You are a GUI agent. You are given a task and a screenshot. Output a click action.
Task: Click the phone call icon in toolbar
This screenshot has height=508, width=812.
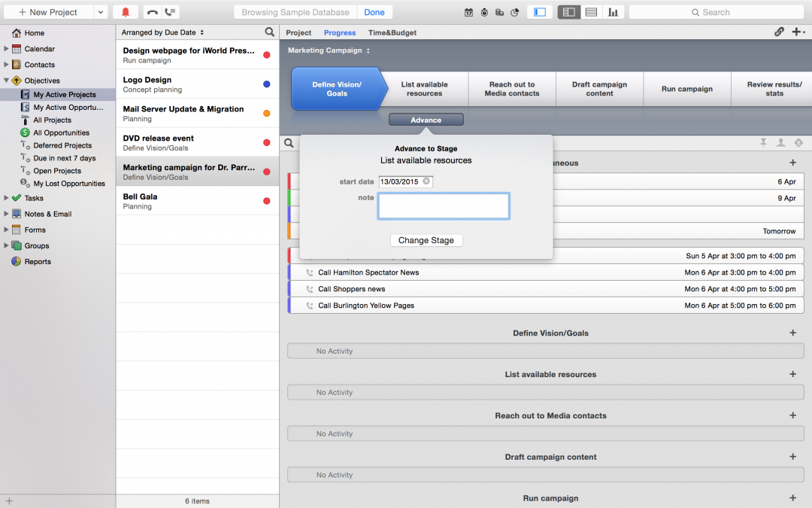pyautogui.click(x=152, y=12)
